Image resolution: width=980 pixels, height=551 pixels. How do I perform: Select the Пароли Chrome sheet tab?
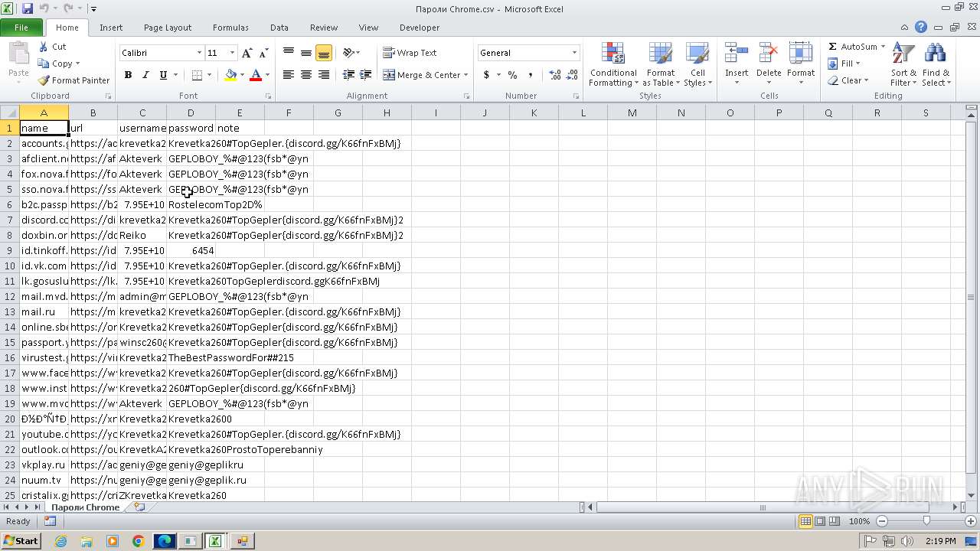click(85, 507)
